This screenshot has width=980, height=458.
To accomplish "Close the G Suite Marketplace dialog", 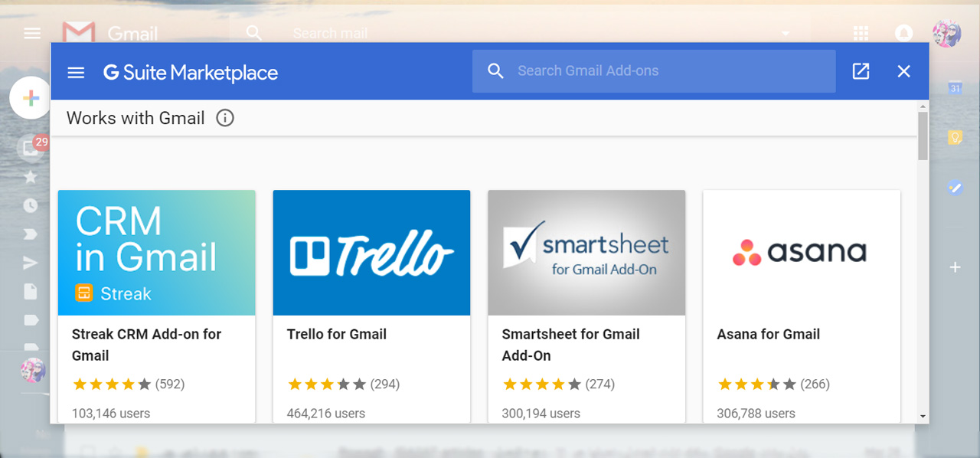I will 904,71.
